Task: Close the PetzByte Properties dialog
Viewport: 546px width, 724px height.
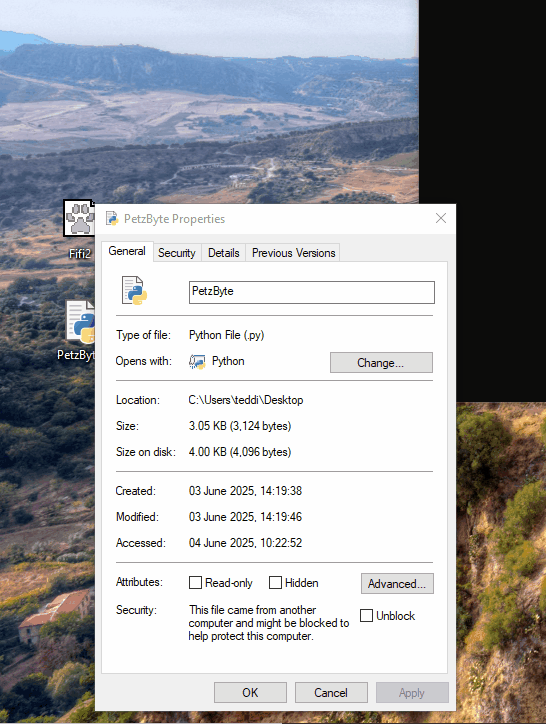Action: pyautogui.click(x=441, y=218)
